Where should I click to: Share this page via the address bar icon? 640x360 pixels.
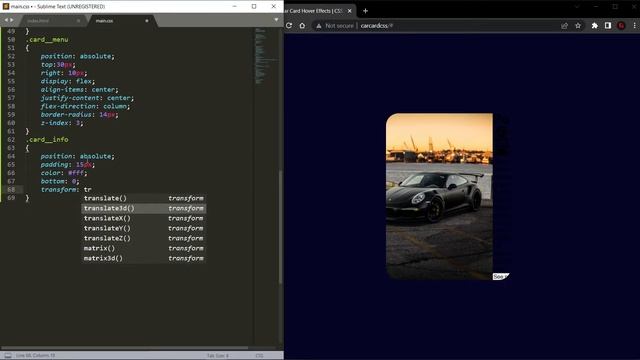[x=564, y=26]
